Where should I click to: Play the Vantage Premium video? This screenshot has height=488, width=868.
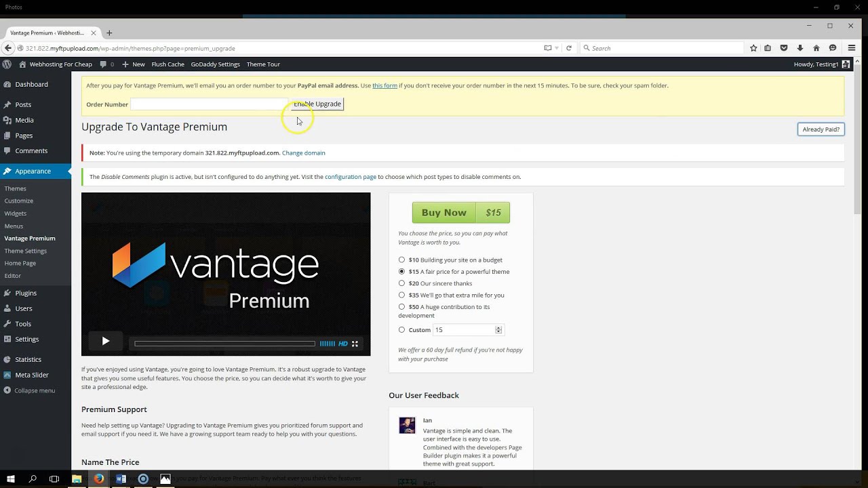tap(105, 341)
